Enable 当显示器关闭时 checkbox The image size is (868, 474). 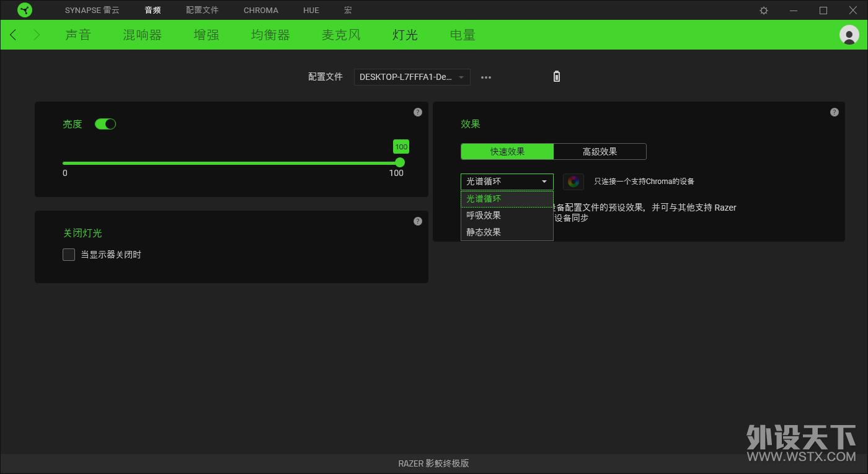tap(69, 255)
